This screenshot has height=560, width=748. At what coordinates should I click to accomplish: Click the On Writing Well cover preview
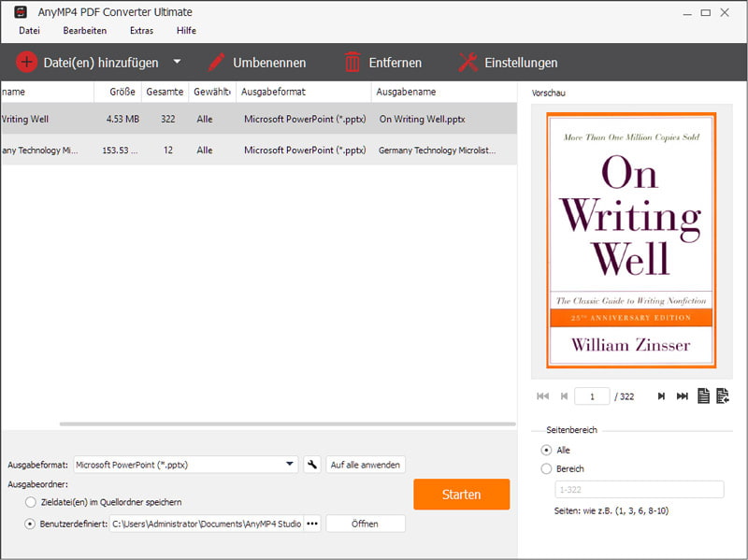pos(631,240)
